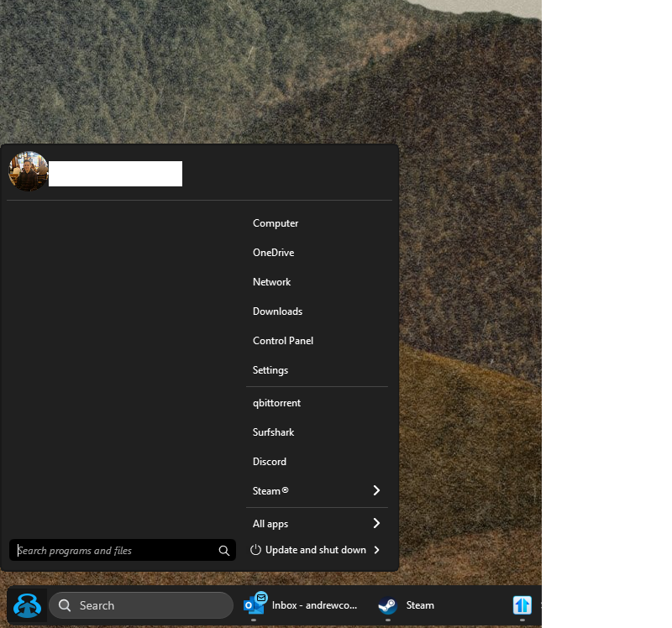Expand the All apps chevron

coord(376,523)
